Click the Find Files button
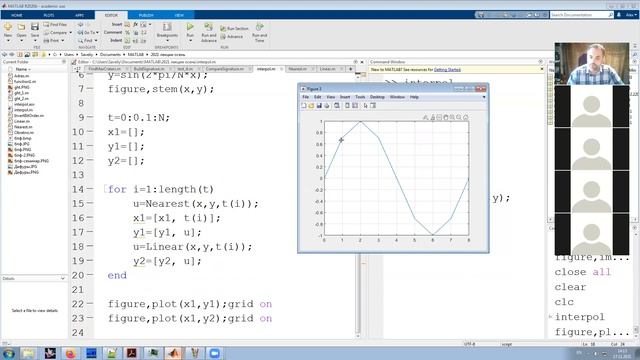 pos(56,24)
